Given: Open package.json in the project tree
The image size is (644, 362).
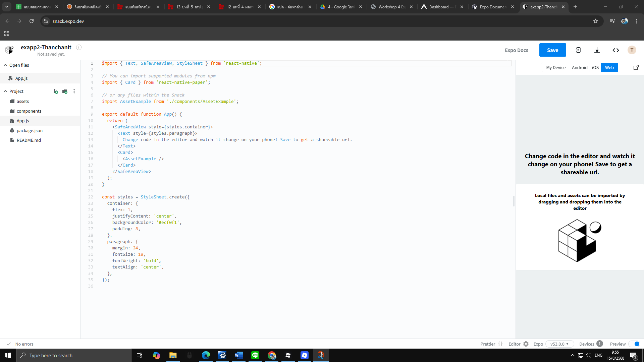Looking at the screenshot, I should pyautogui.click(x=30, y=131).
